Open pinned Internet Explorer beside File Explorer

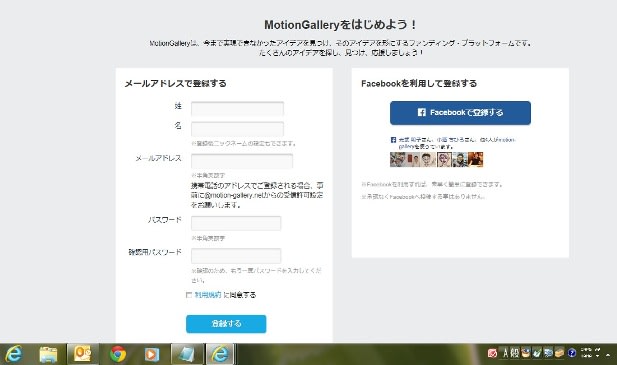click(14, 354)
